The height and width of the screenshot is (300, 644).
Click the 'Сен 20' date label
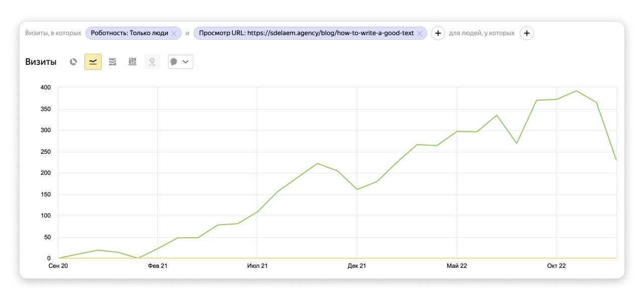[58, 266]
